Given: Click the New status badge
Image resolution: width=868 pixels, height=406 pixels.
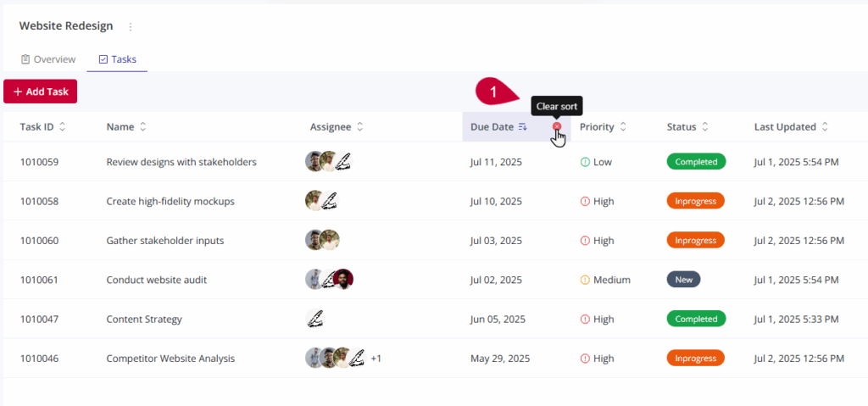Looking at the screenshot, I should (684, 280).
